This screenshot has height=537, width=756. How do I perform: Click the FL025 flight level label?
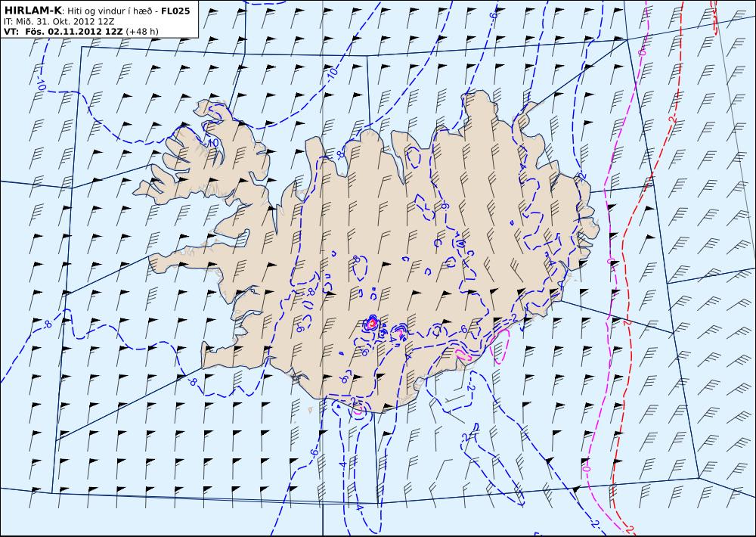(x=174, y=11)
